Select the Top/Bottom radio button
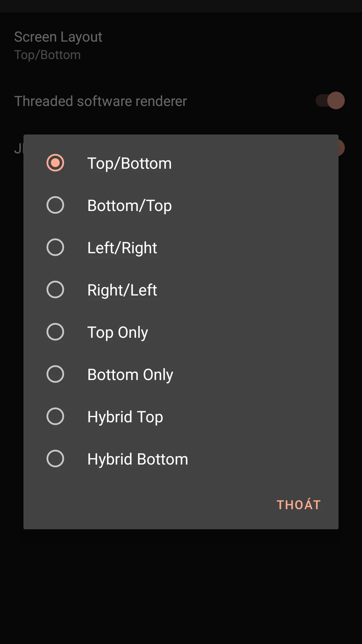Viewport: 362px width, 644px height. pos(55,163)
